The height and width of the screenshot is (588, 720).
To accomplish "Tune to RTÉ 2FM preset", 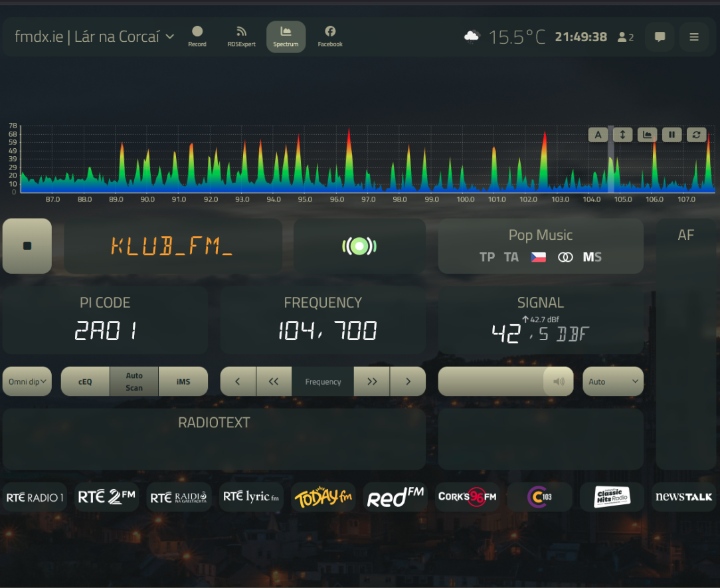I will click(106, 497).
